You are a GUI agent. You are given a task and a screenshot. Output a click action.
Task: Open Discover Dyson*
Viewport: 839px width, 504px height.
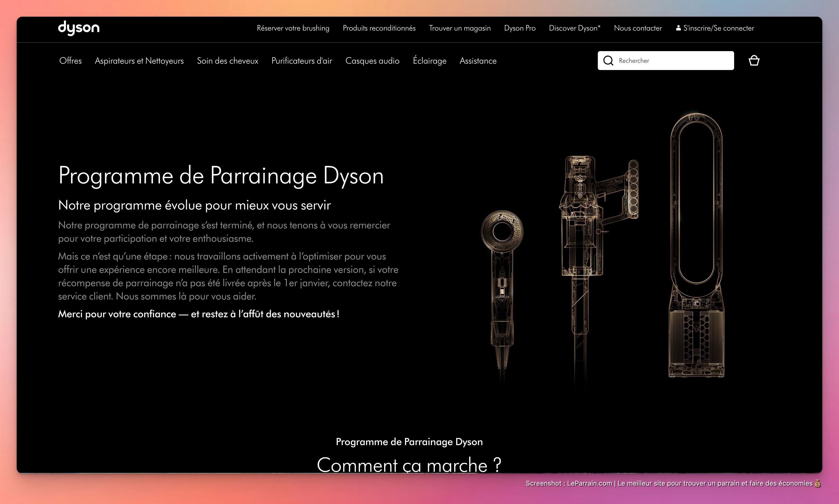(574, 28)
